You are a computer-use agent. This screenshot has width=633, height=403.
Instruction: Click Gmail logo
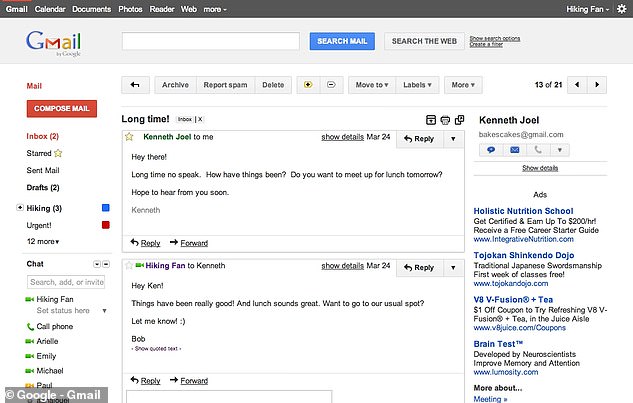(x=53, y=43)
